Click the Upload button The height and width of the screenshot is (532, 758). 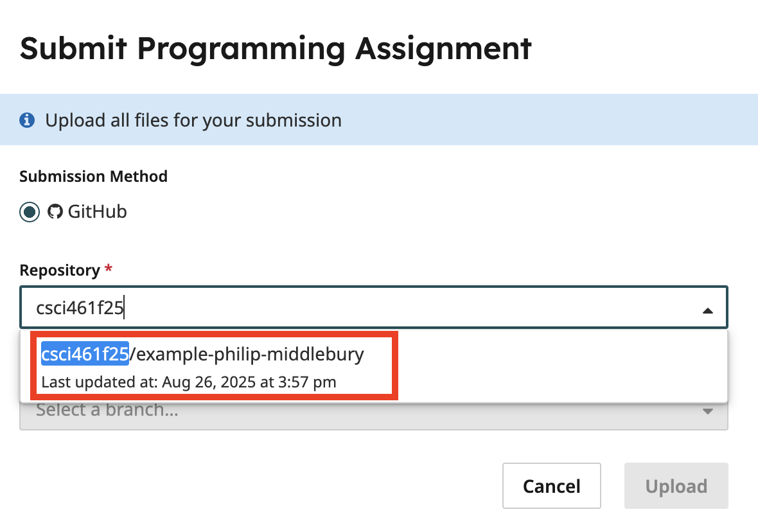click(x=676, y=486)
